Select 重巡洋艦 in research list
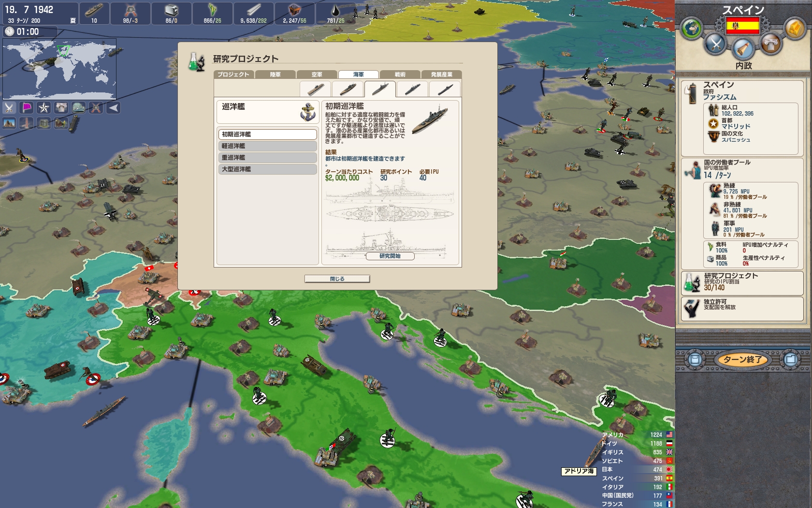 (x=267, y=157)
